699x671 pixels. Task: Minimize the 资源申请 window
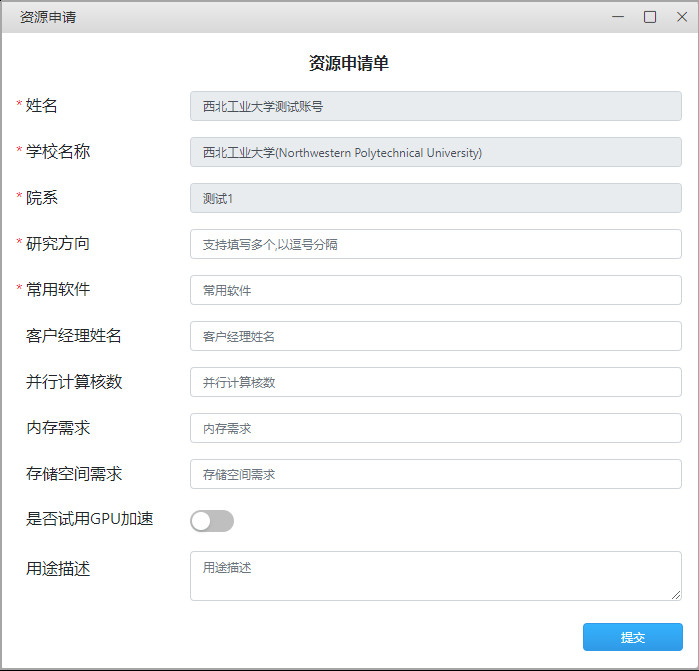pyautogui.click(x=620, y=17)
